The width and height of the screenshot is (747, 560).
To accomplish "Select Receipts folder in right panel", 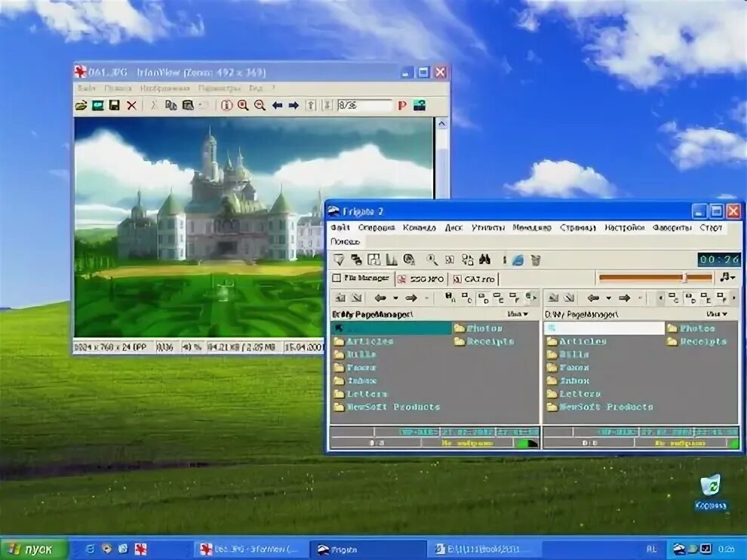I will 696,341.
